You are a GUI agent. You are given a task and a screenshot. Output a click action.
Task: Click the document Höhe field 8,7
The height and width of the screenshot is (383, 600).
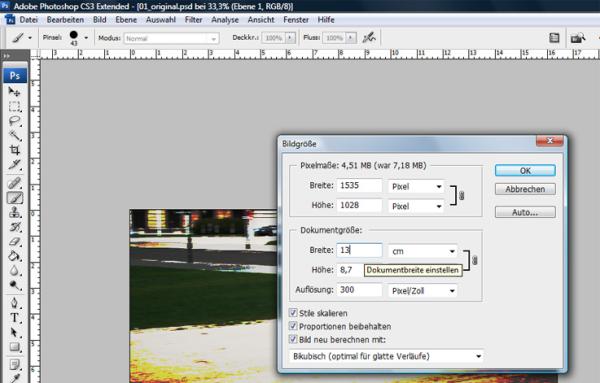coord(350,270)
